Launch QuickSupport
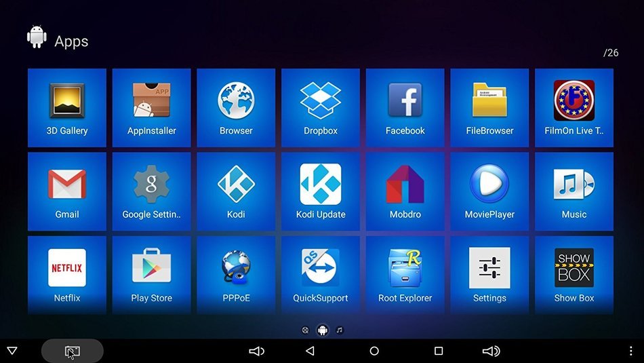 pos(321,275)
